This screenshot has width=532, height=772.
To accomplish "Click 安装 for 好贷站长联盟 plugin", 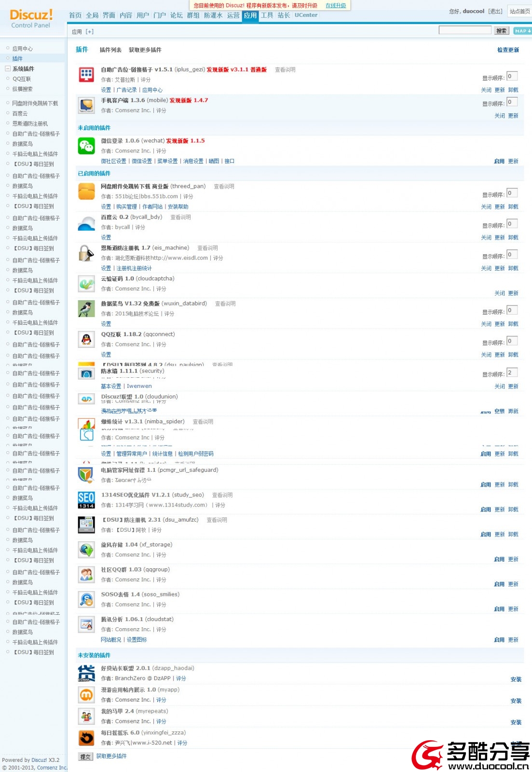I will (516, 679).
